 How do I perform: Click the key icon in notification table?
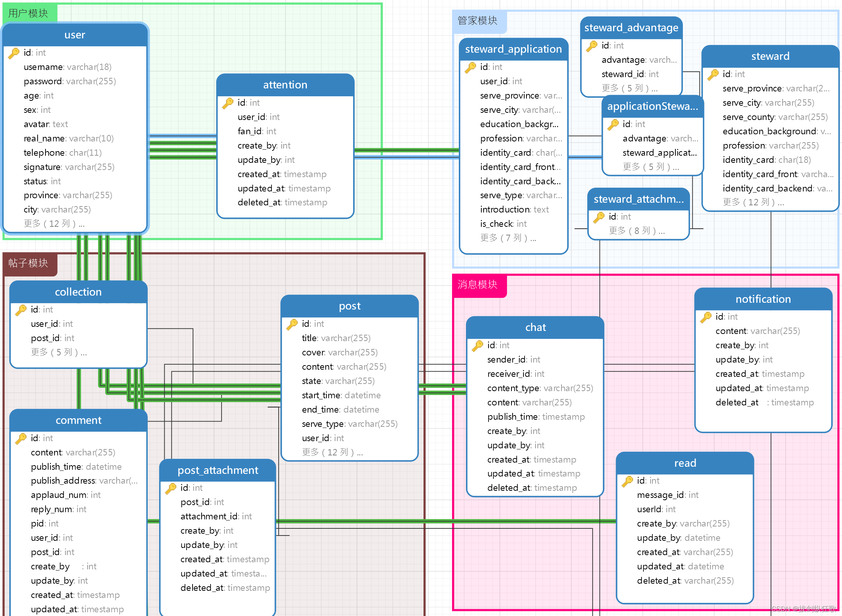coord(706,317)
